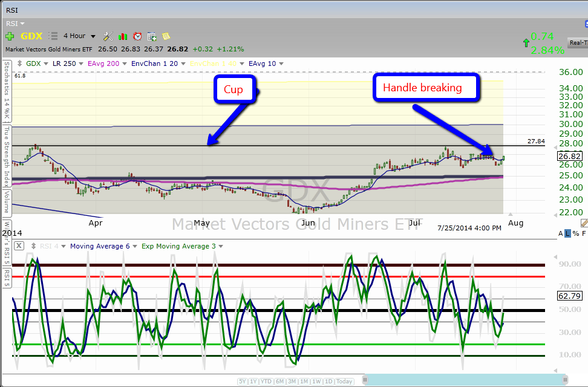Close the RSI pane with X box
Image resolution: width=588 pixels, height=387 pixels.
point(19,246)
